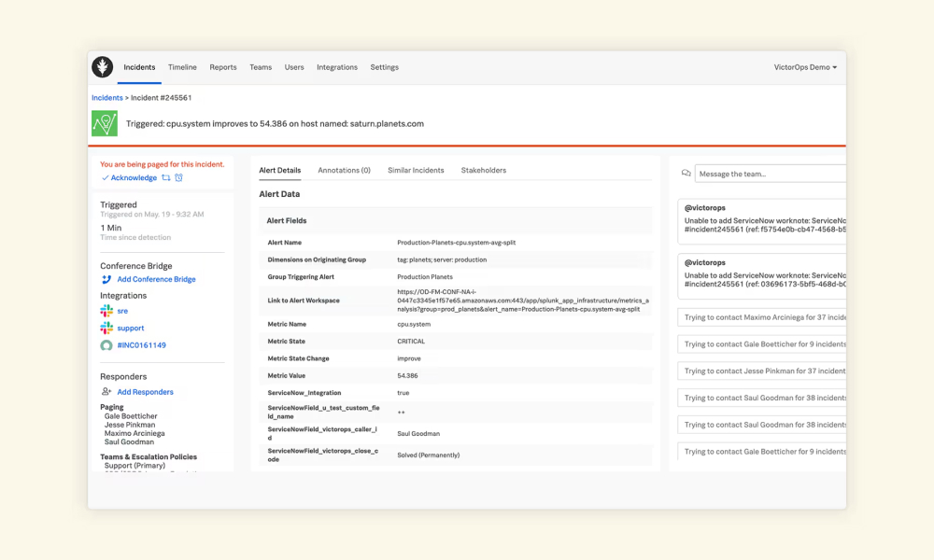Viewport: 934px width, 560px height.
Task: Click the snooze alarm clock icon
Action: point(178,177)
